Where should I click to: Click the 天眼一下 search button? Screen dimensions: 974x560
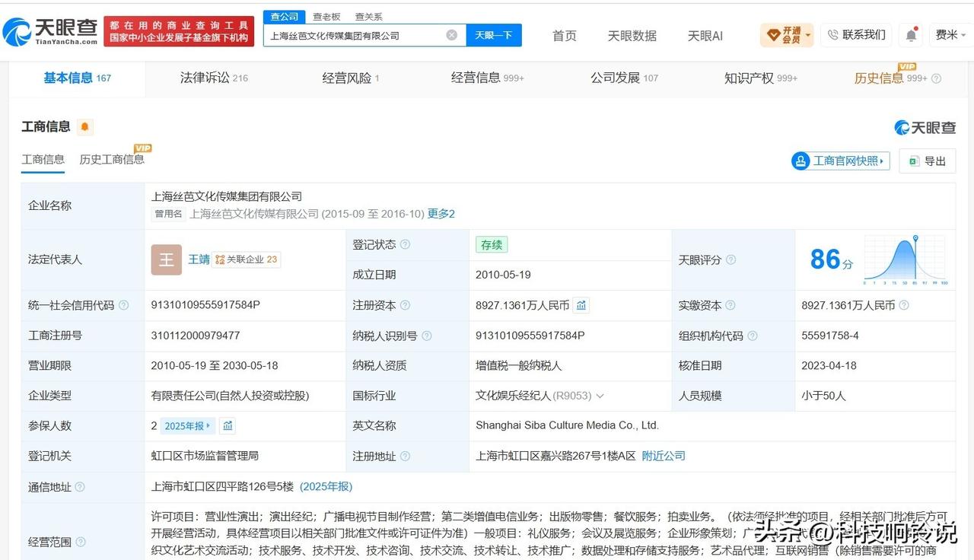click(x=494, y=35)
